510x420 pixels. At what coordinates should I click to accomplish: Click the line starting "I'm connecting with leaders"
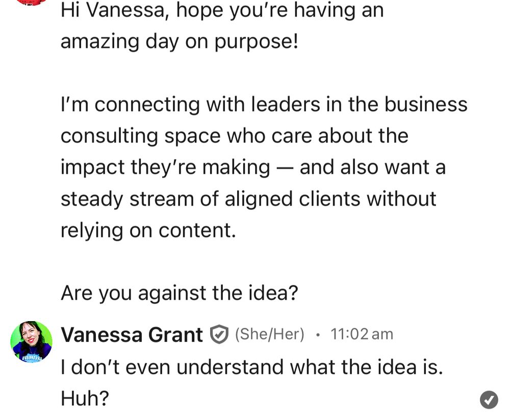point(264,104)
